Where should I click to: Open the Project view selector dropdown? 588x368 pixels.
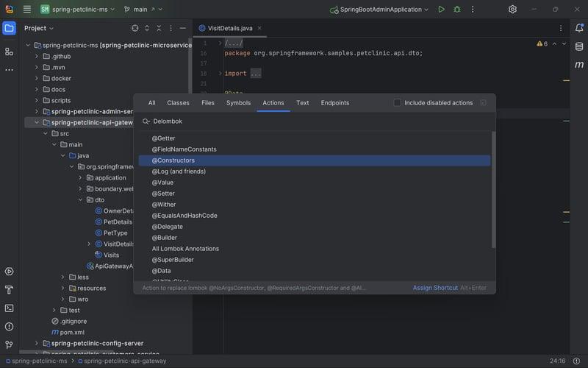(x=39, y=28)
